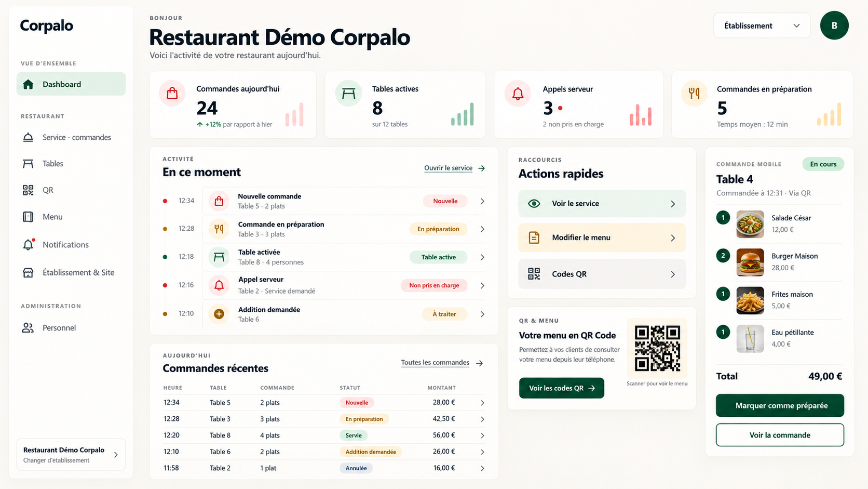Click the À traiter status badge
This screenshot has height=489, width=868.
click(444, 314)
